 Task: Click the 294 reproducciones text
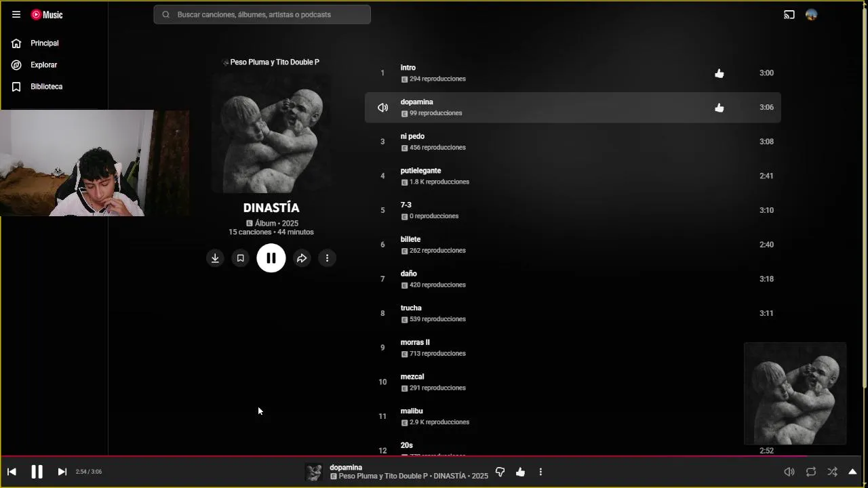pyautogui.click(x=438, y=79)
